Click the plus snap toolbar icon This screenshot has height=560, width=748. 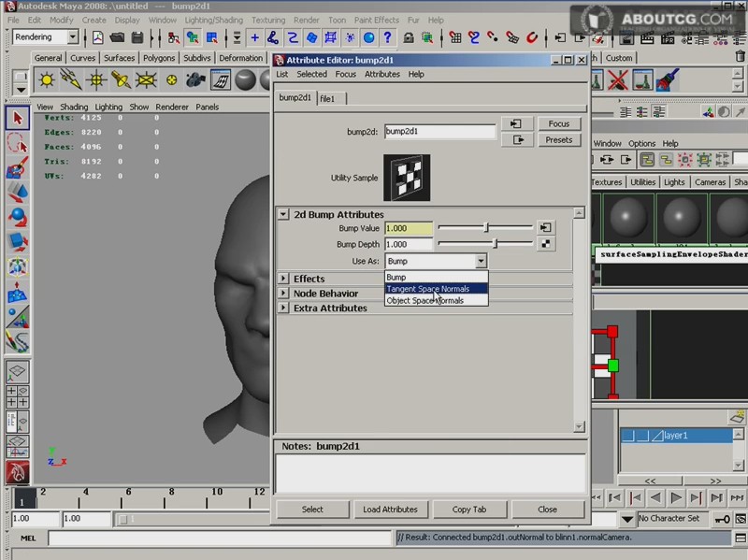click(254, 37)
